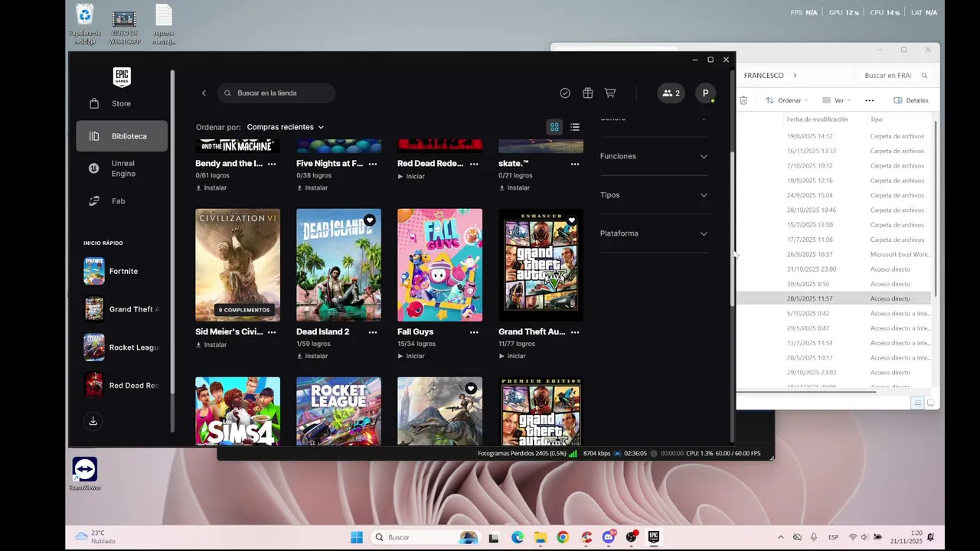The height and width of the screenshot is (551, 980).
Task: Open the TeamViewer desktop icon
Action: (85, 474)
